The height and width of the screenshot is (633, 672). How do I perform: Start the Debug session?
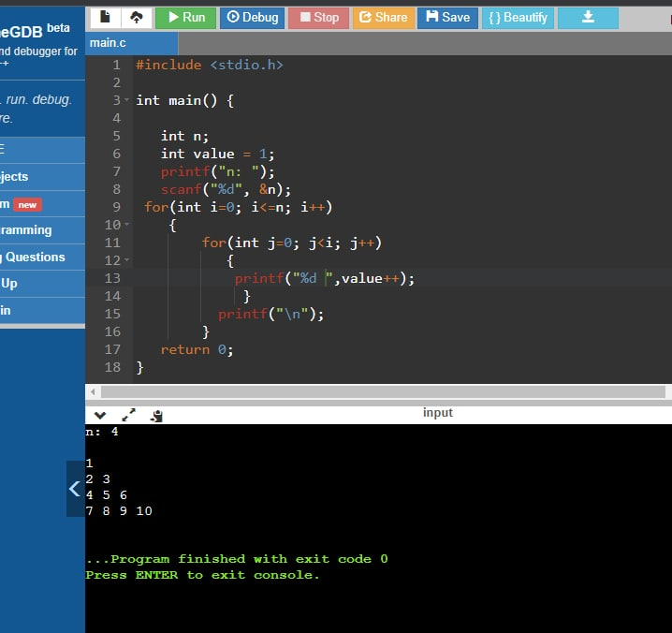[252, 18]
